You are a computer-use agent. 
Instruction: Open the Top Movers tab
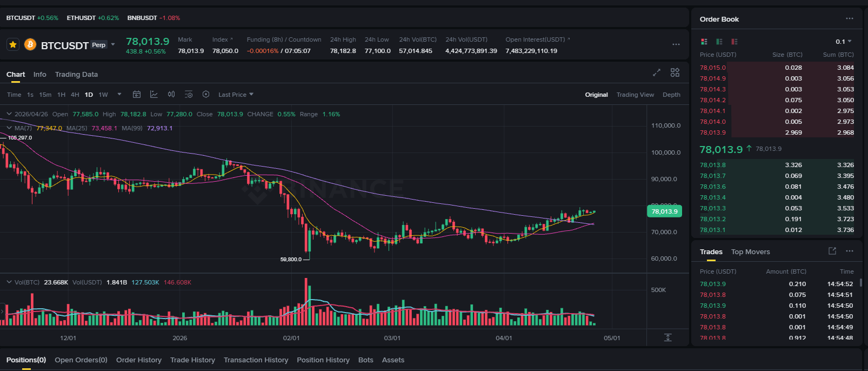pos(750,252)
